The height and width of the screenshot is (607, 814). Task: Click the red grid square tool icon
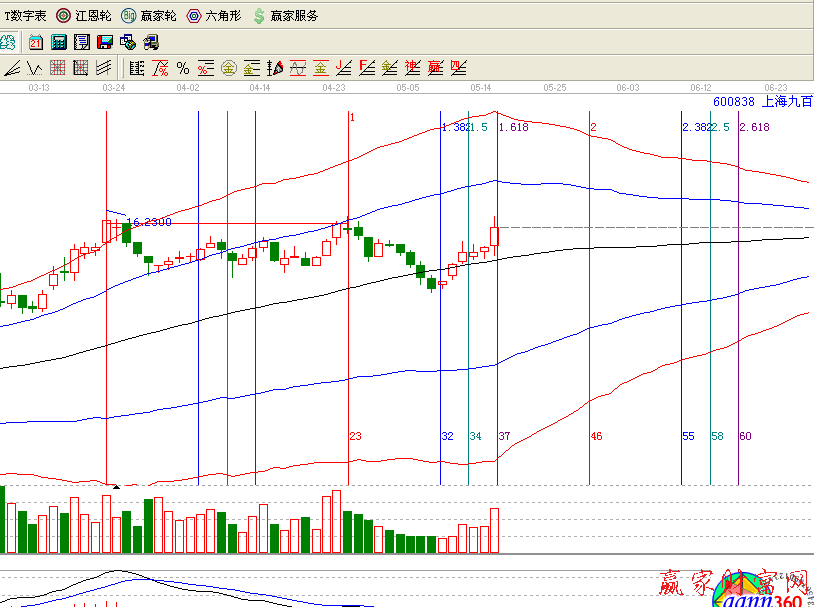[58, 68]
